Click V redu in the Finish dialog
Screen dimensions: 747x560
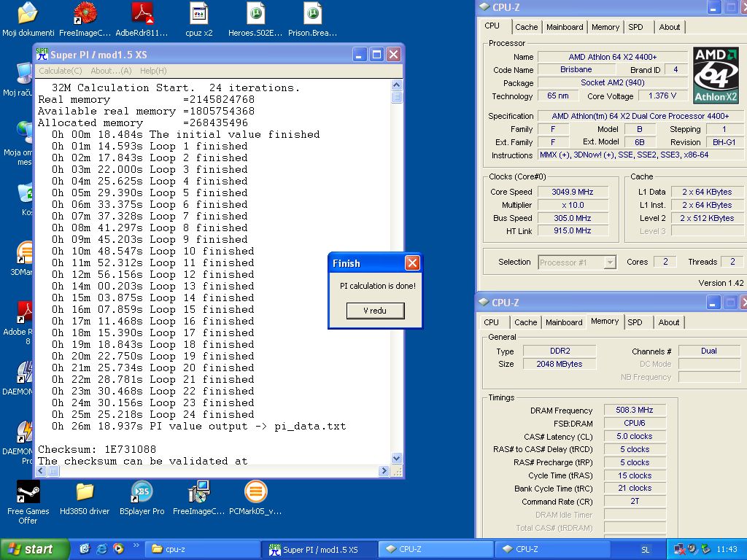click(x=375, y=311)
